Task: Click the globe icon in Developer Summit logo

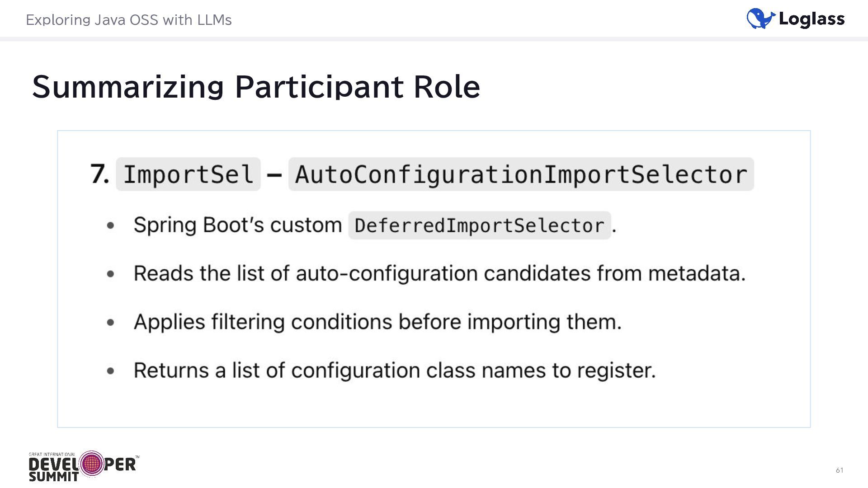Action: tap(91, 464)
